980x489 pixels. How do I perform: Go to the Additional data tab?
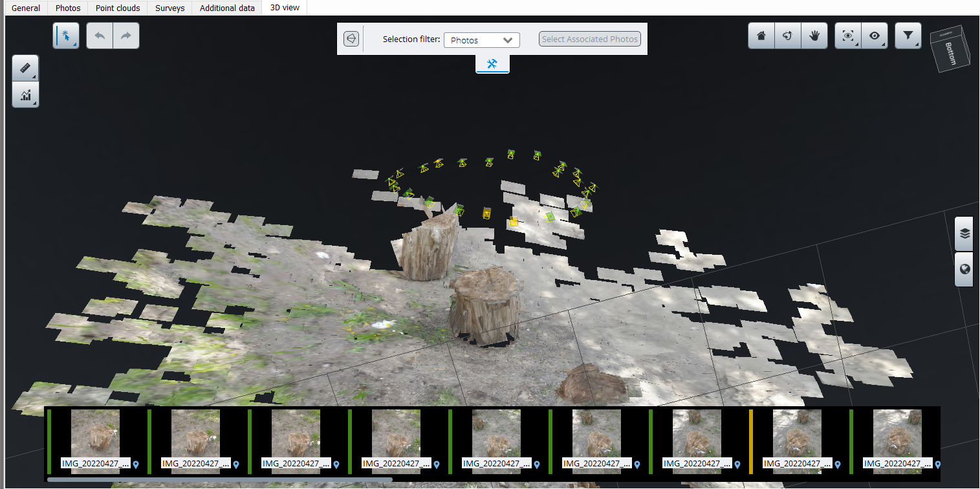pyautogui.click(x=227, y=8)
